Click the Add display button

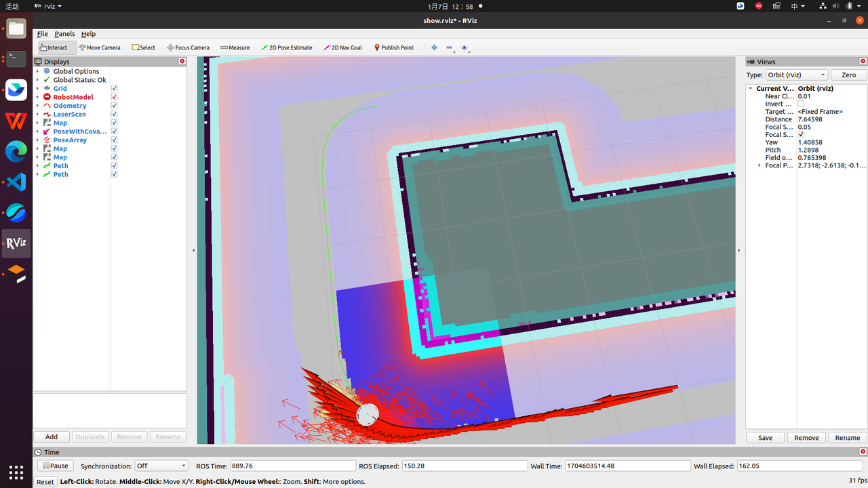point(52,437)
